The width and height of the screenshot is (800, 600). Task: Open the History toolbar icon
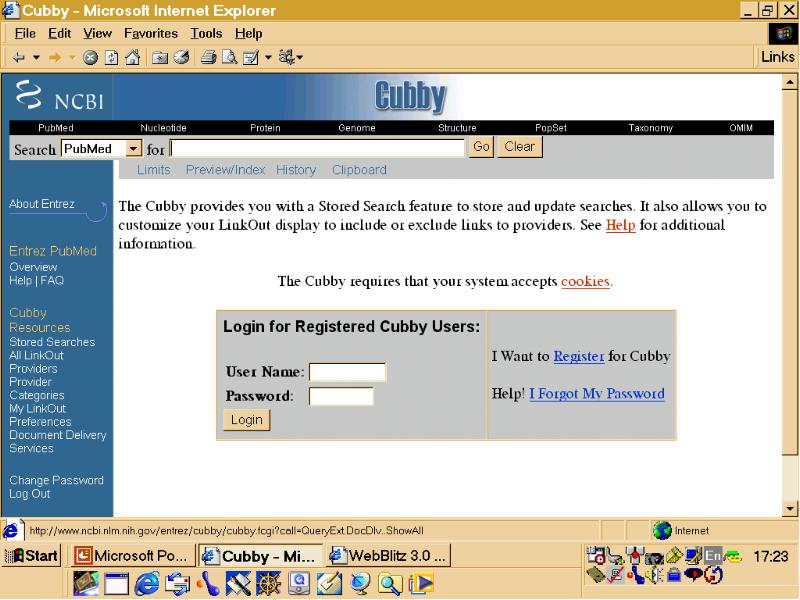tap(182, 58)
